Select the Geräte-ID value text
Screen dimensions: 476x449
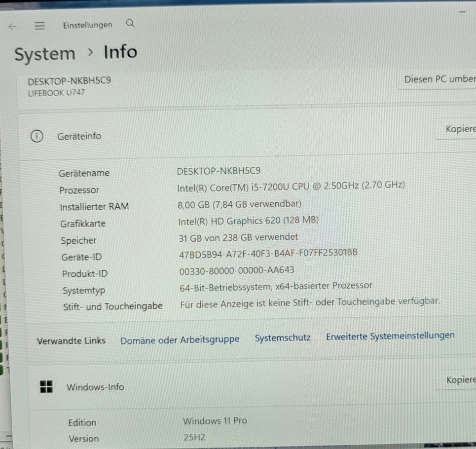point(268,253)
